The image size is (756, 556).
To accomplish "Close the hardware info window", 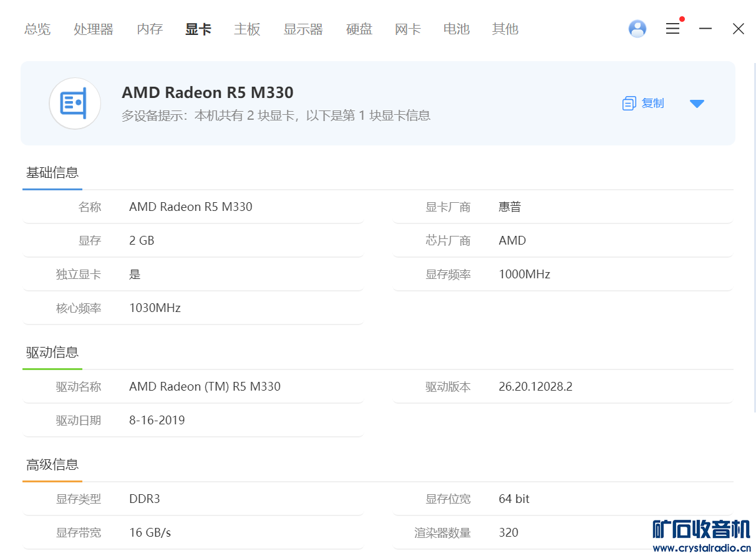I will coord(739,29).
